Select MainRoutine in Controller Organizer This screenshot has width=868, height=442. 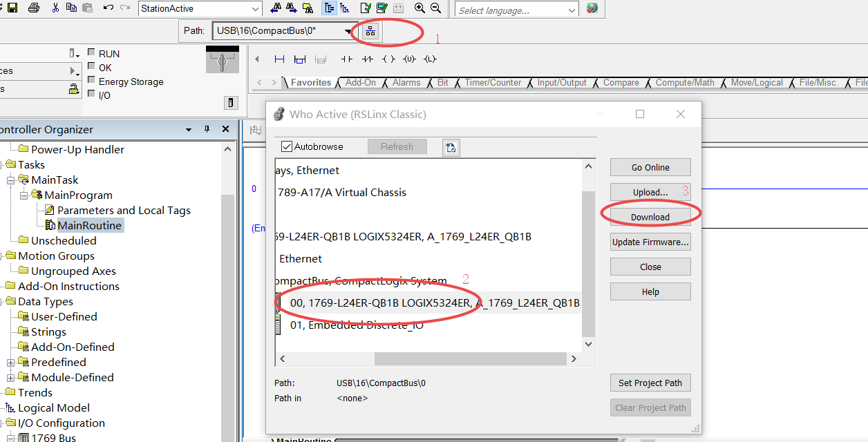(89, 225)
